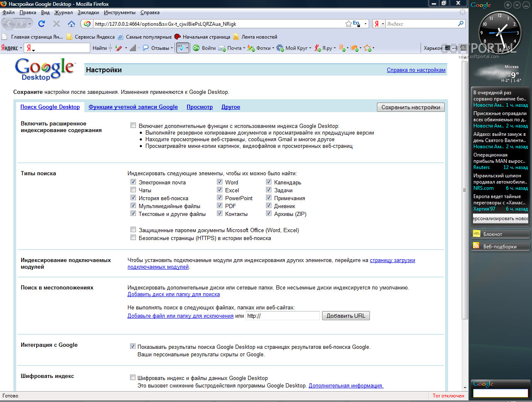
Task: Switch to the Просмотр tab
Action: 199,107
